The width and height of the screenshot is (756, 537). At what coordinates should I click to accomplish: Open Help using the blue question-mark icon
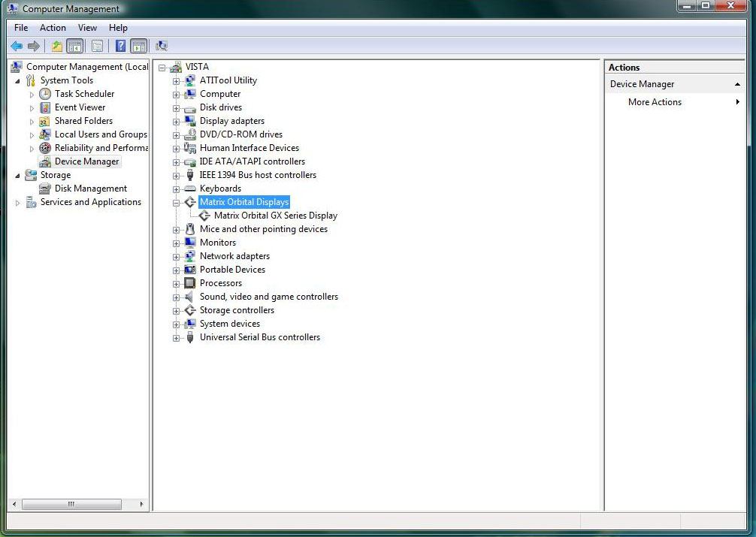pyautogui.click(x=120, y=47)
